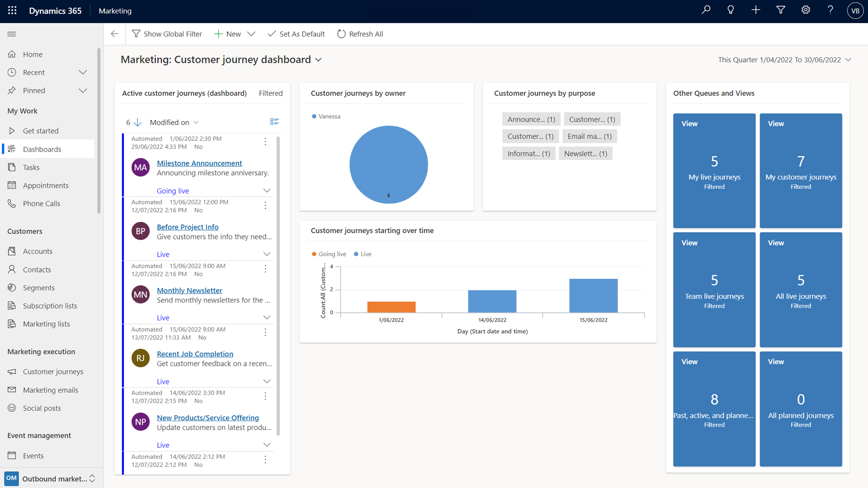The width and height of the screenshot is (868, 488).
Task: Toggle Going live legend in time chart
Action: 329,254
